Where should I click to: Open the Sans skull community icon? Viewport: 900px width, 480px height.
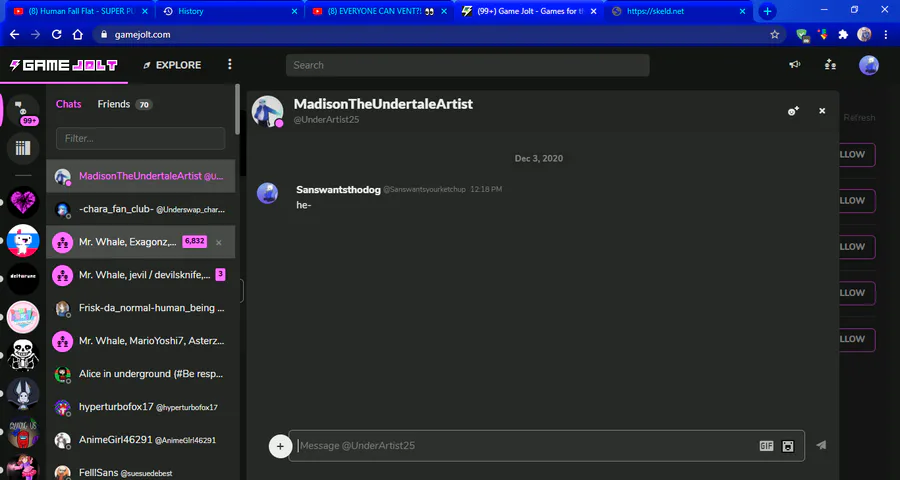[x=23, y=355]
